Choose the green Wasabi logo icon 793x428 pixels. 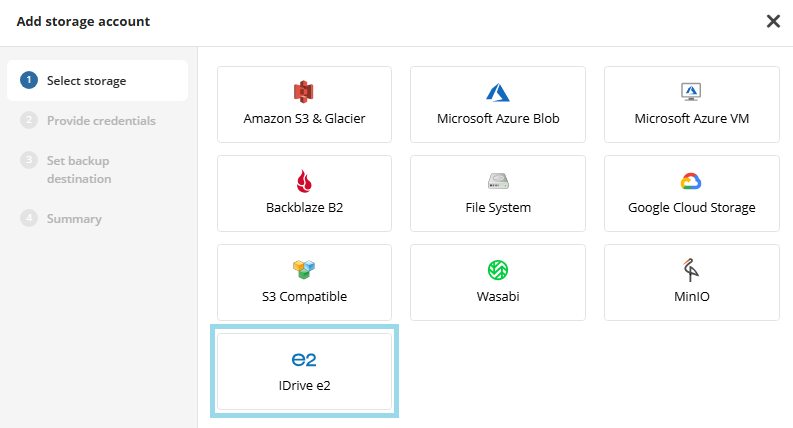pyautogui.click(x=498, y=270)
